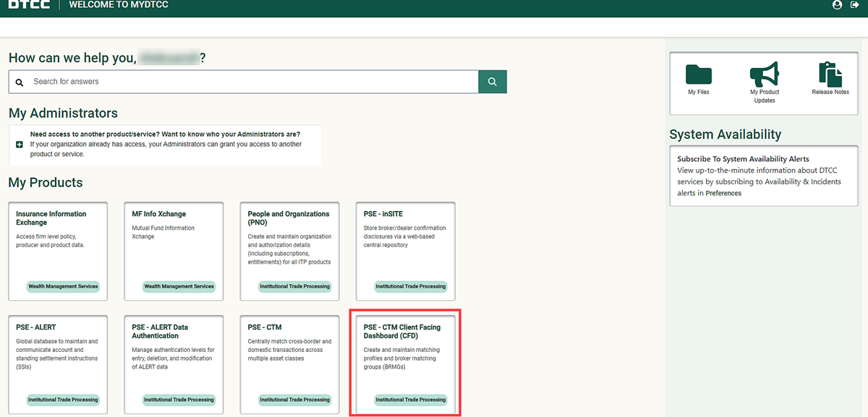Expand the My Administrators info section
Screen dimensions: 868x417
[x=20, y=145]
